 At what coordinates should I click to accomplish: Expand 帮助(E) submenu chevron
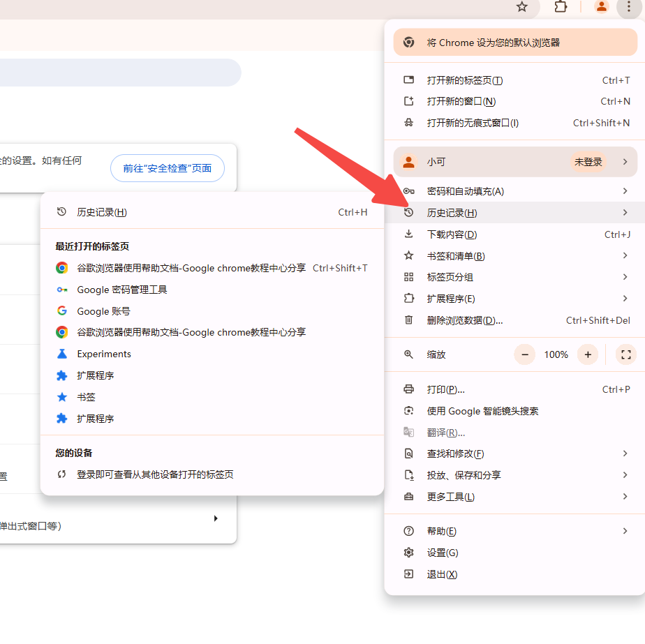(x=625, y=531)
